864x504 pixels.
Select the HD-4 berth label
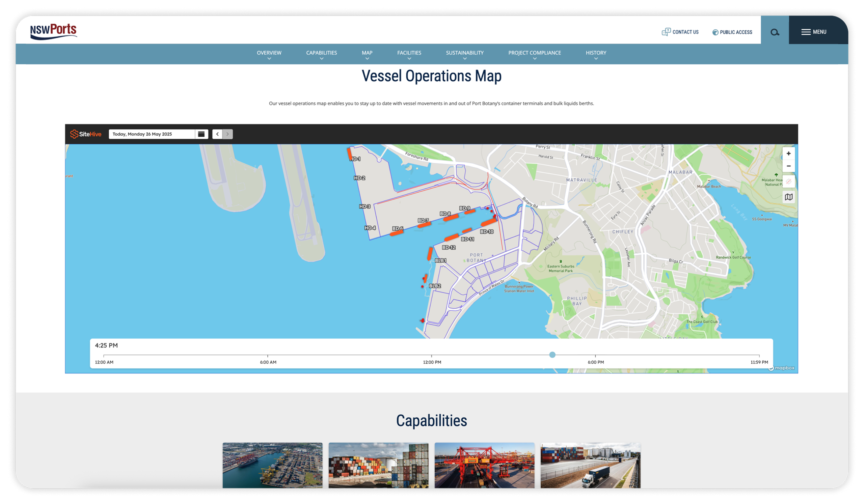tap(370, 228)
